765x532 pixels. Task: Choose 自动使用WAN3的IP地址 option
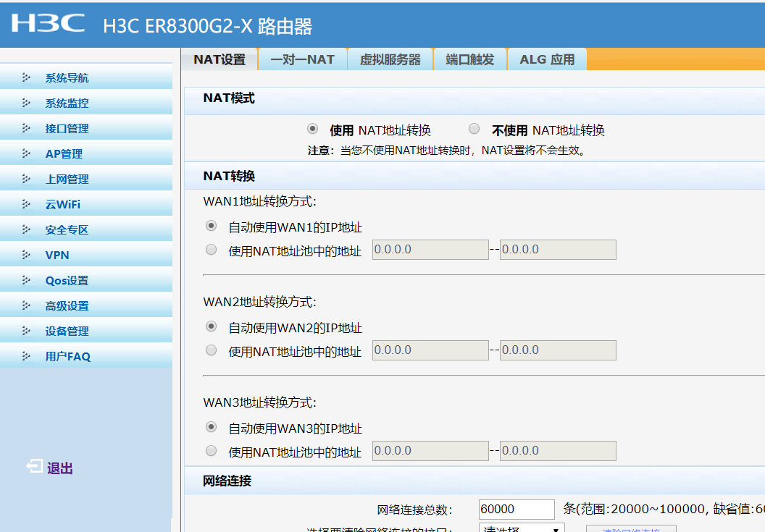(212, 426)
